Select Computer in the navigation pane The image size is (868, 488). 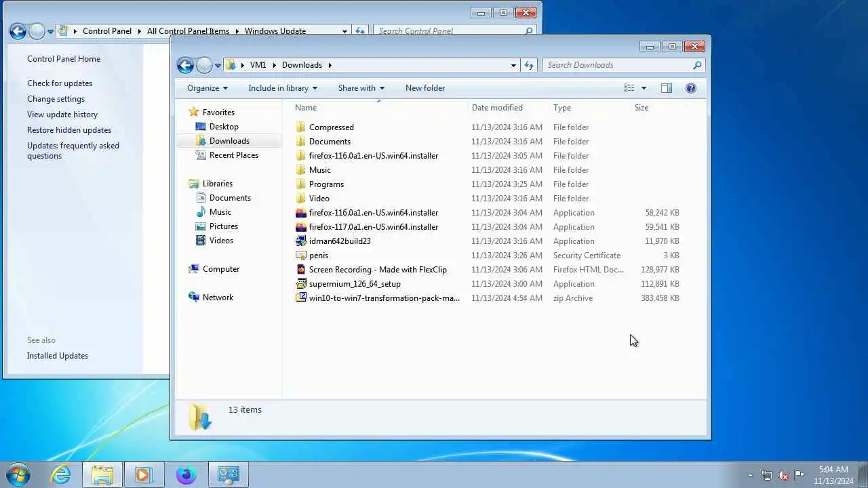pos(220,269)
